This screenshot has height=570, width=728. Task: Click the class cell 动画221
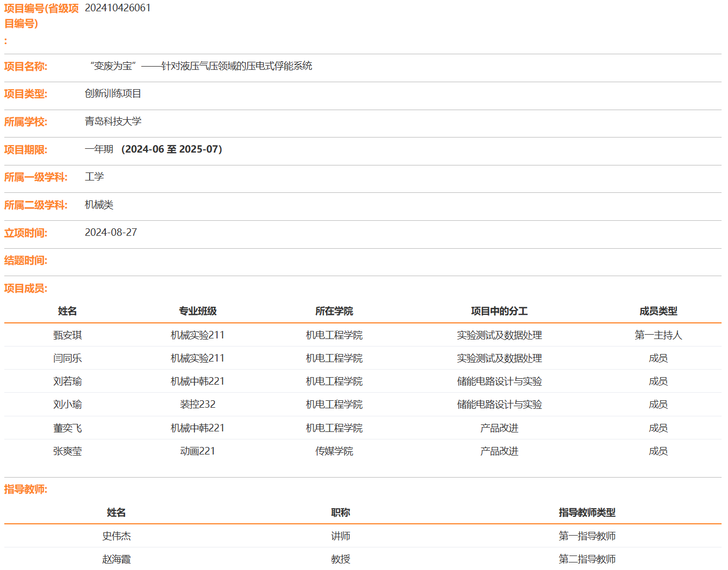pos(198,451)
